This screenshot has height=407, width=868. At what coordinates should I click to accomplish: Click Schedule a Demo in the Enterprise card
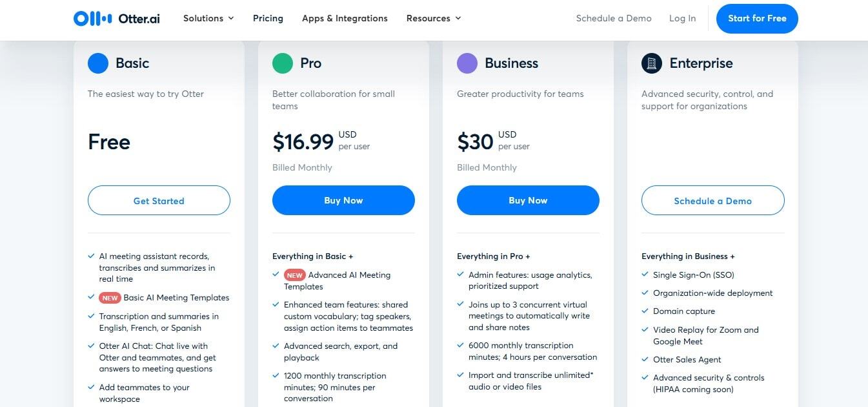click(x=712, y=200)
